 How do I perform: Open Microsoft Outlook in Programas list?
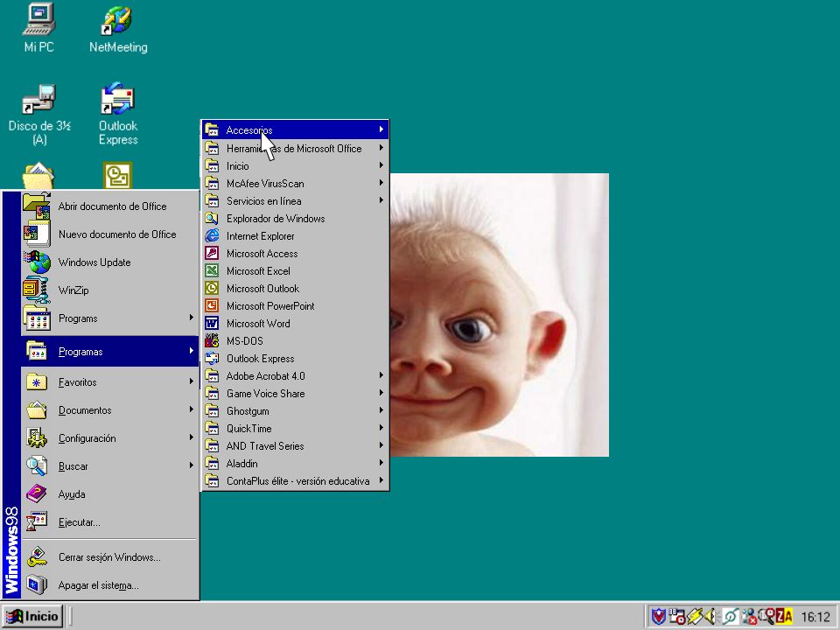pos(295,288)
